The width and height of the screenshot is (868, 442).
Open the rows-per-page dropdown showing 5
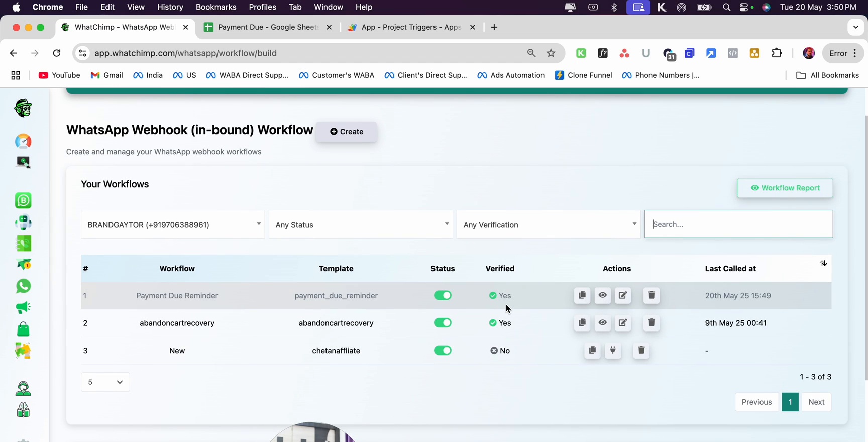point(105,382)
